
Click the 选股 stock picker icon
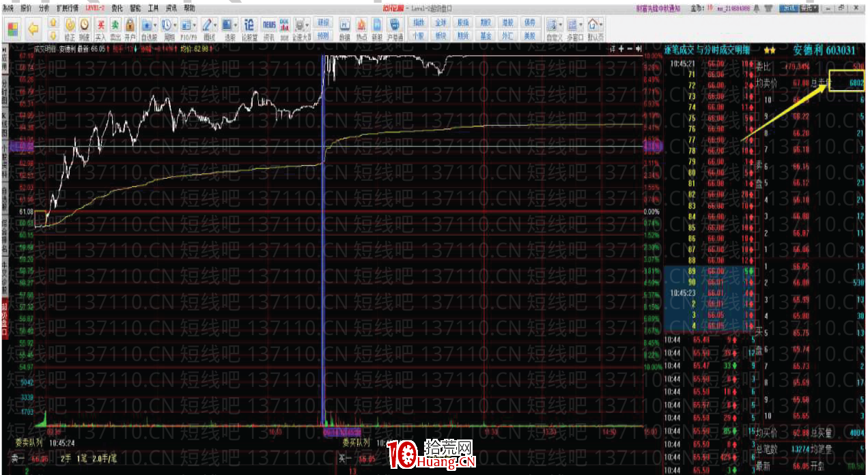pos(227,24)
